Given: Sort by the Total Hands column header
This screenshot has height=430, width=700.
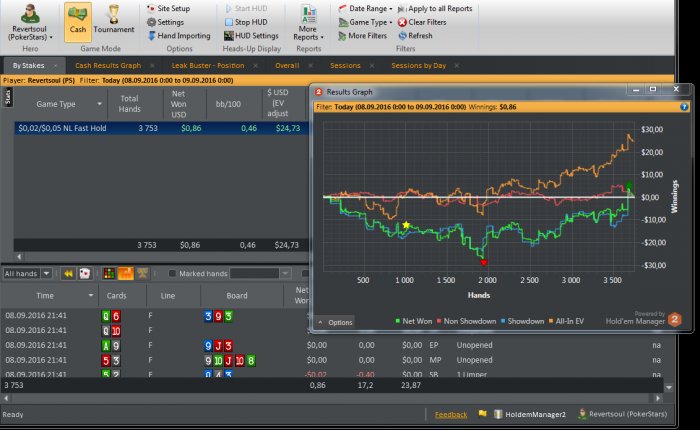Looking at the screenshot, I should click(129, 103).
